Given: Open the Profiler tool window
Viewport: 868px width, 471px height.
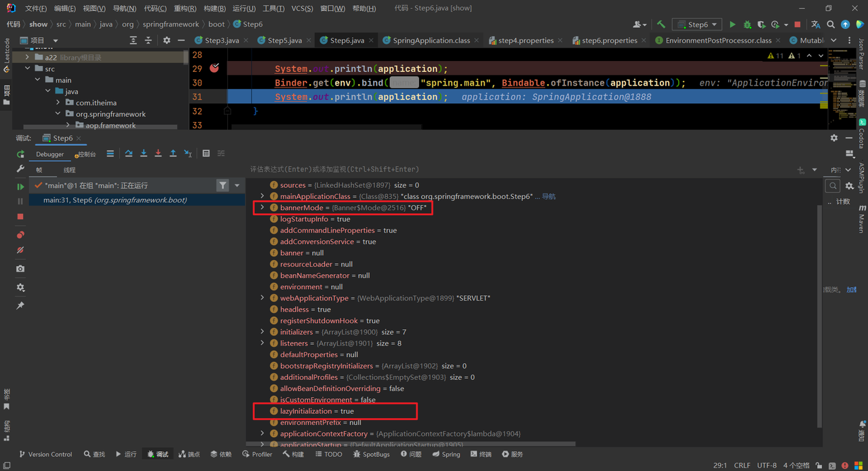Looking at the screenshot, I should (257, 454).
